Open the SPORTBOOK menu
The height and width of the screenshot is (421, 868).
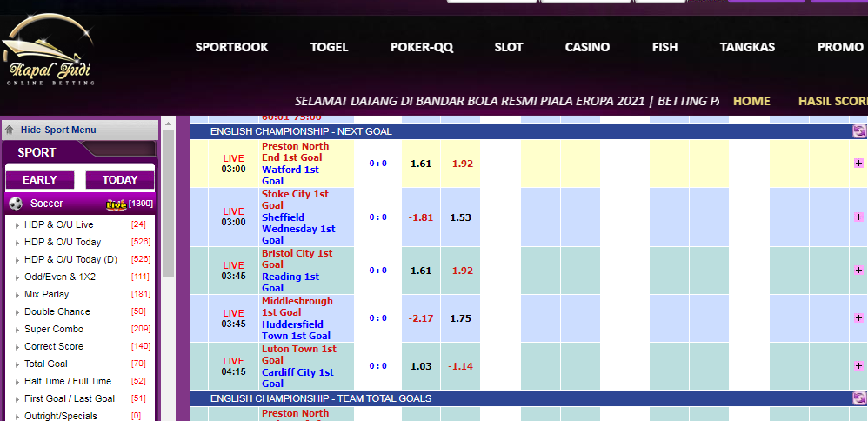(231, 47)
